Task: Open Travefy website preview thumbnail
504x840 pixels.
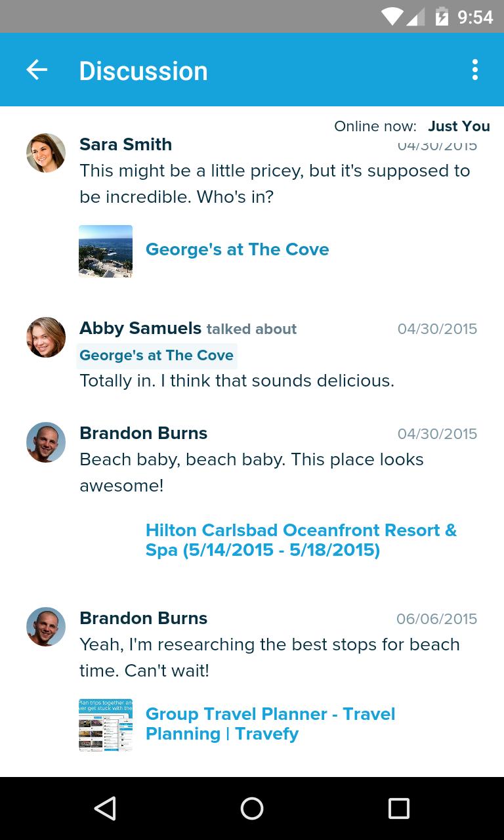Action: click(x=106, y=724)
